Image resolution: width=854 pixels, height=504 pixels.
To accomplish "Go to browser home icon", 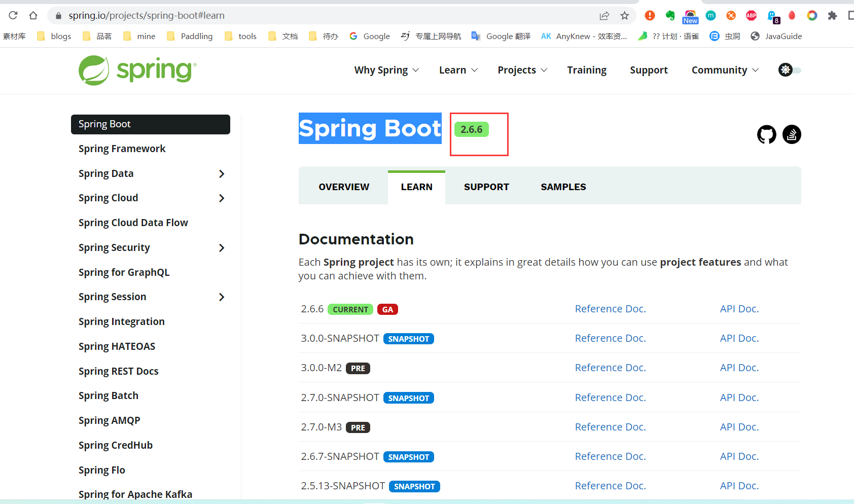I will [33, 15].
